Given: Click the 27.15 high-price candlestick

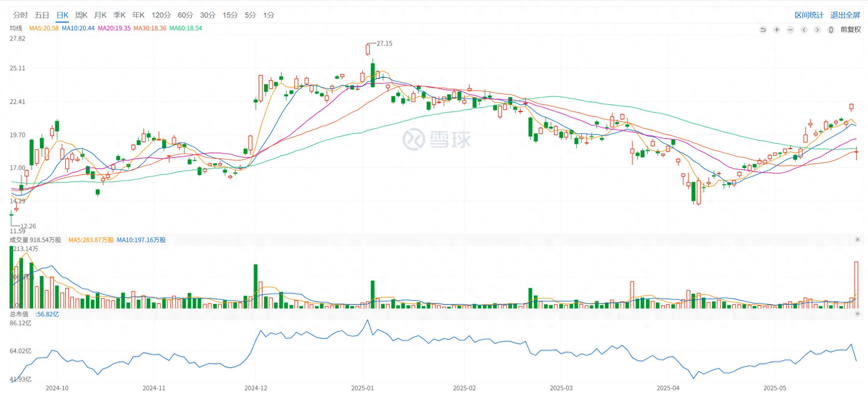Looking at the screenshot, I should coord(368,49).
